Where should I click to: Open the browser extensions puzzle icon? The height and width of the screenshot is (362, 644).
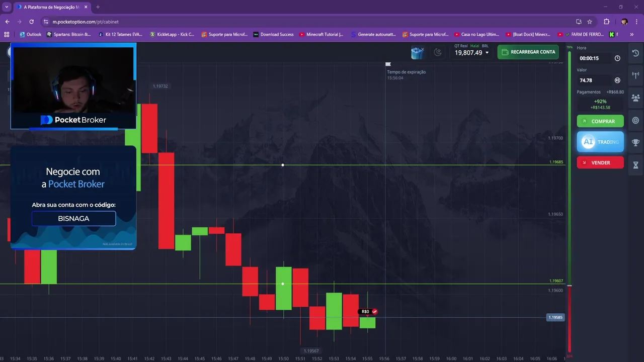(606, 22)
